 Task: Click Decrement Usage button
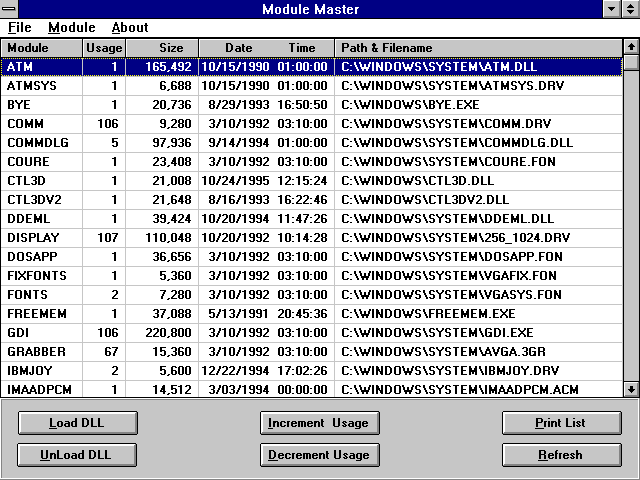point(319,455)
